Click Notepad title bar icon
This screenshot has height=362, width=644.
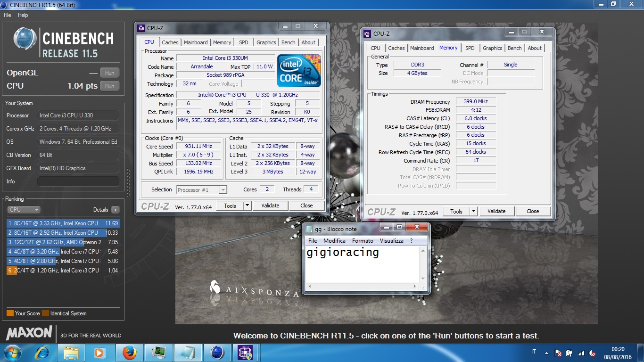click(309, 229)
